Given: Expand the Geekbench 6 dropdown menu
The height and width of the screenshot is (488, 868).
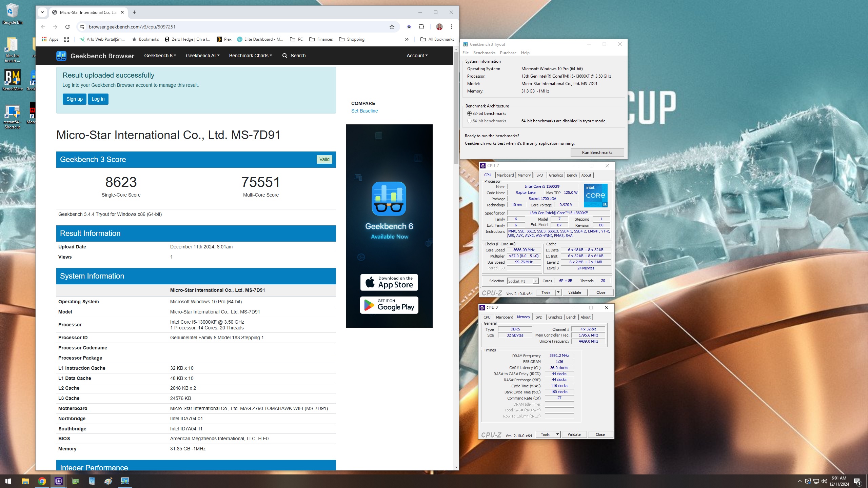Looking at the screenshot, I should coord(160,56).
